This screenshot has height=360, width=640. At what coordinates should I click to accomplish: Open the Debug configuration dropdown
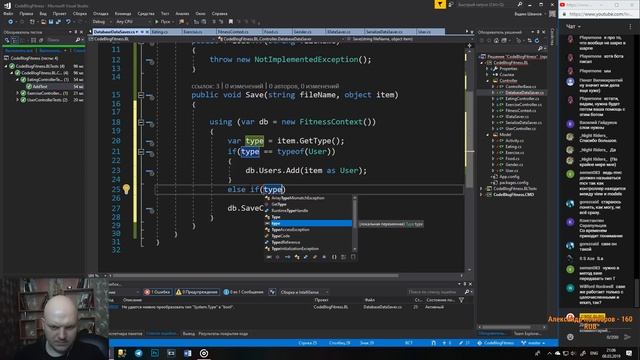coord(101,22)
